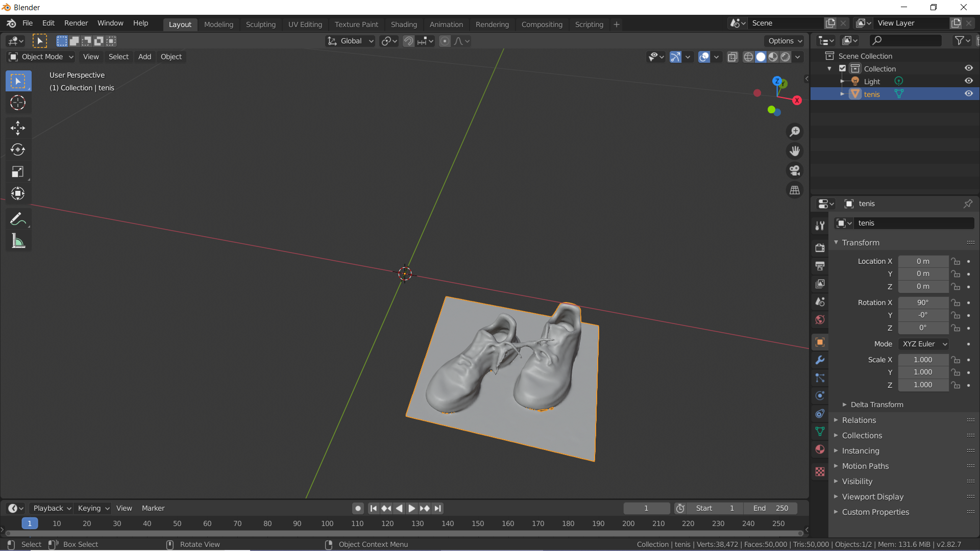980x551 pixels.
Task: Click the Options button in header
Action: (x=785, y=41)
